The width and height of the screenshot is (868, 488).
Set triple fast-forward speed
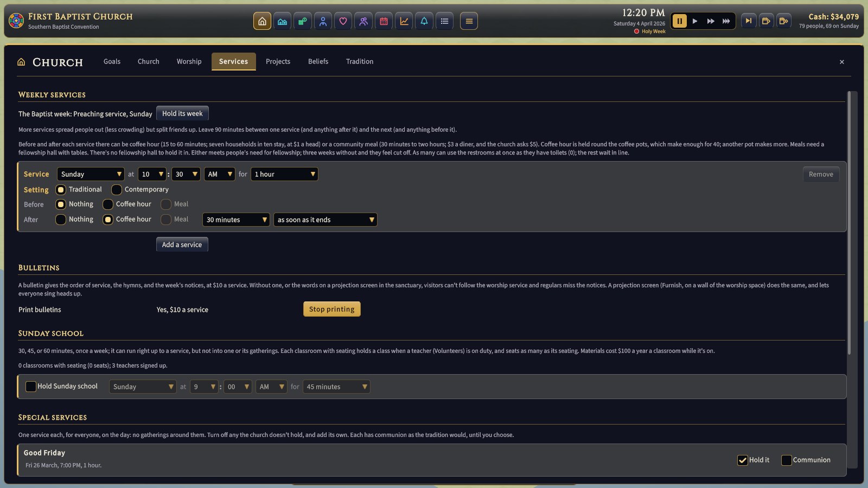point(726,21)
